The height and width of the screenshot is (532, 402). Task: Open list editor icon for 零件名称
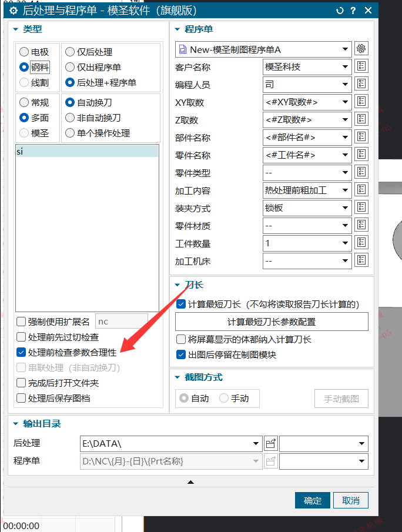[x=361, y=155]
